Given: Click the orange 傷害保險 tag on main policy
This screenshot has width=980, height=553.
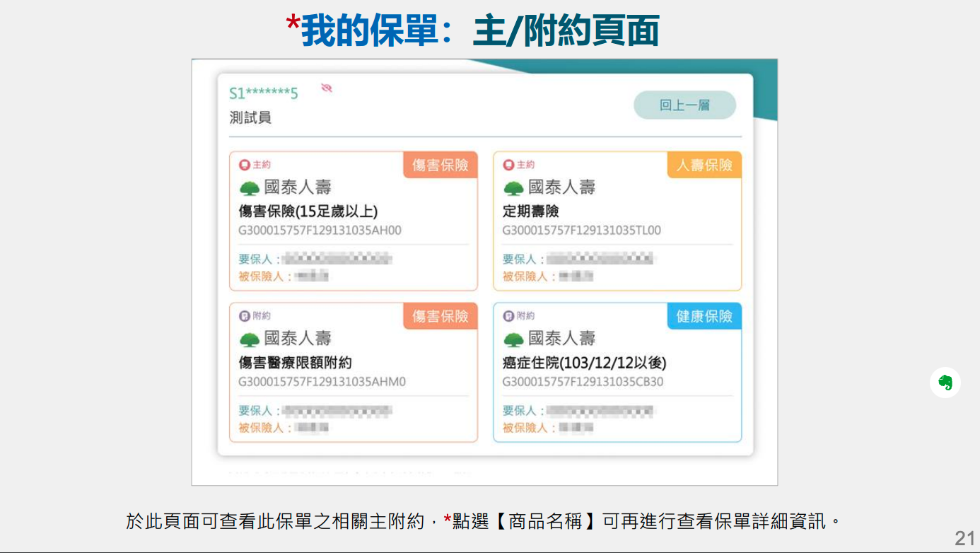Looking at the screenshot, I should (x=440, y=165).
